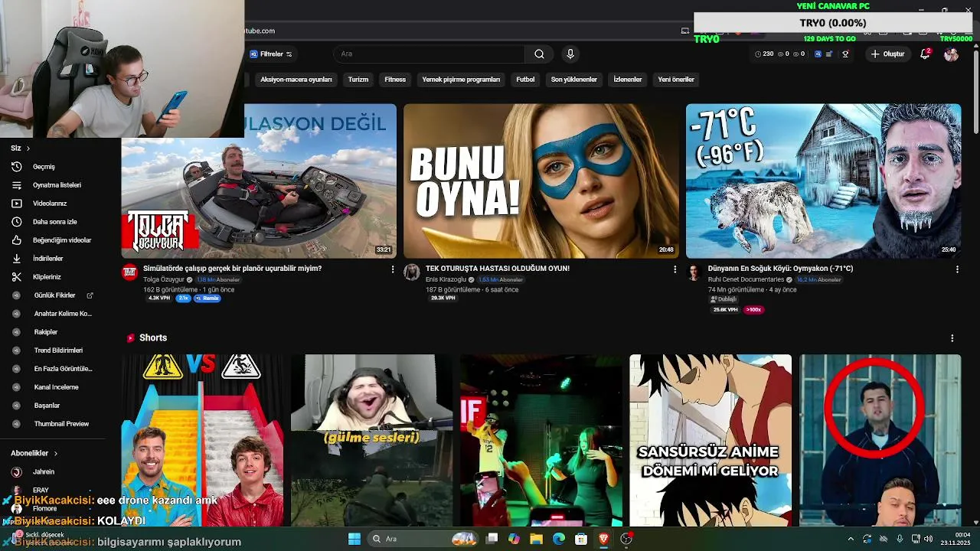The height and width of the screenshot is (551, 980).
Task: Select Son yüklenenler chip
Action: [574, 80]
